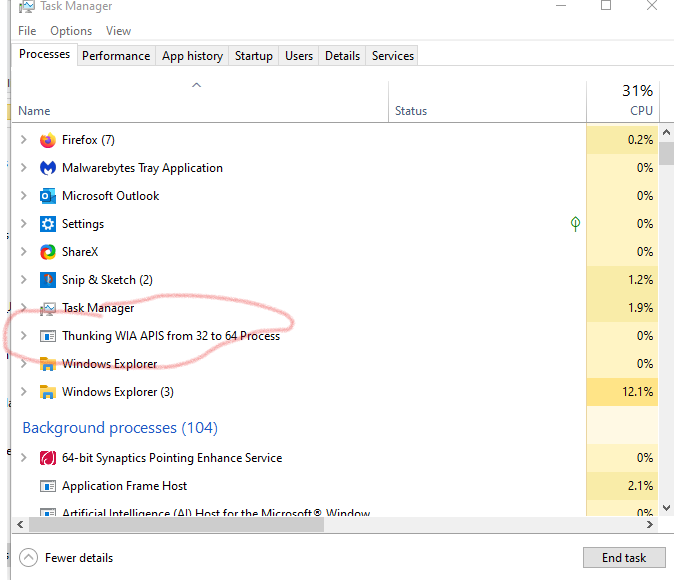This screenshot has width=674, height=580.
Task: Select the Thunking WIA APIS from 32 to 64 Process text
Action: (x=171, y=336)
